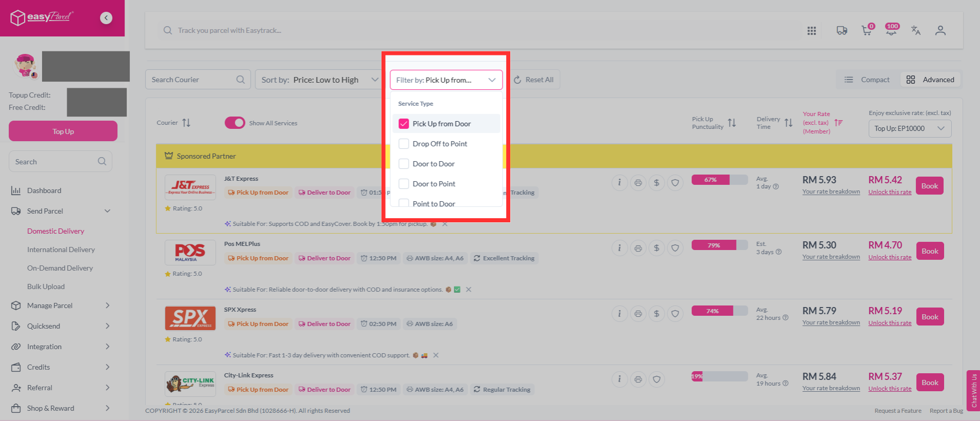This screenshot has height=421, width=980.
Task: Click Reset All filters
Action: (534, 80)
